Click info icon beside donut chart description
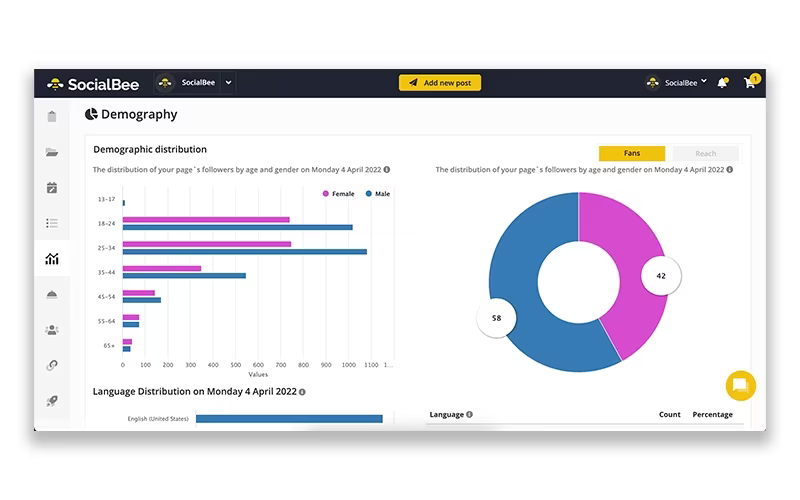This screenshot has width=800, height=500. coord(730,169)
